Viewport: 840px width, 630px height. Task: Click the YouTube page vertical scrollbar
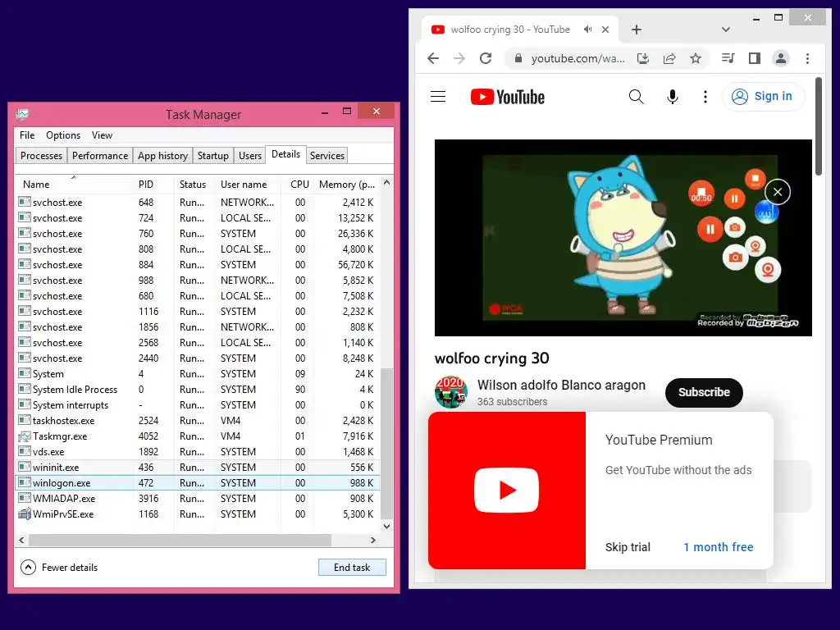[818, 126]
